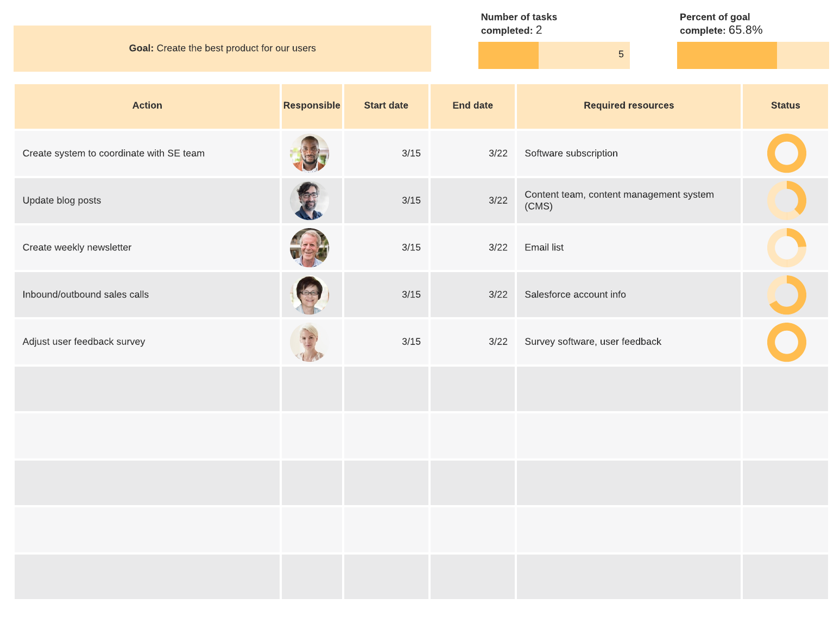Screen dimensions: 840x617
Task: Select the avatar for sales calls task
Action: [x=310, y=295]
